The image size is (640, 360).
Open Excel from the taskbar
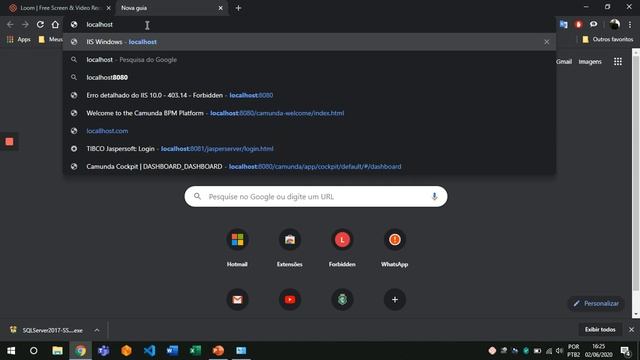click(195, 351)
